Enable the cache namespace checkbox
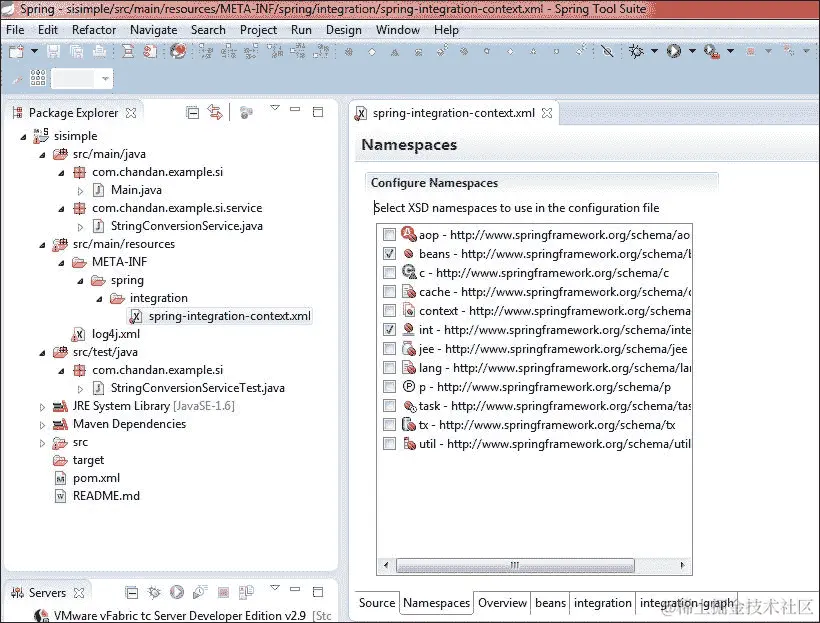Viewport: 820px width, 623px height. tap(389, 291)
